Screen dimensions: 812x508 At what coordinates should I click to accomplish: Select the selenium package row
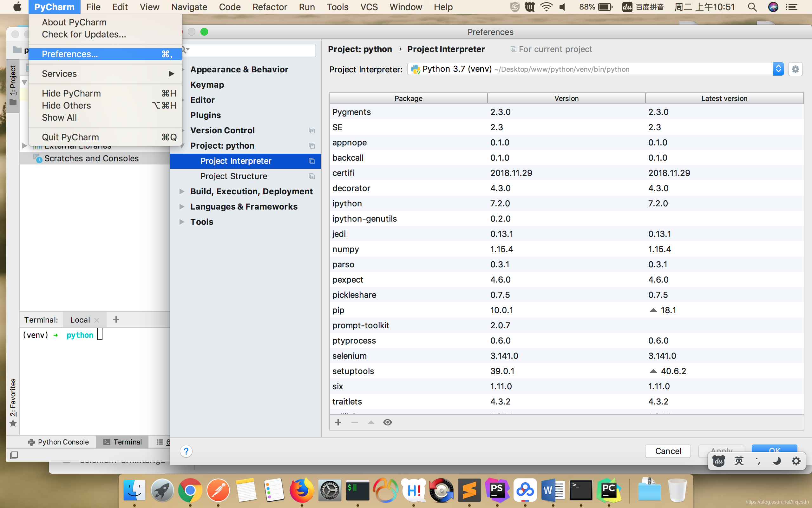566,356
